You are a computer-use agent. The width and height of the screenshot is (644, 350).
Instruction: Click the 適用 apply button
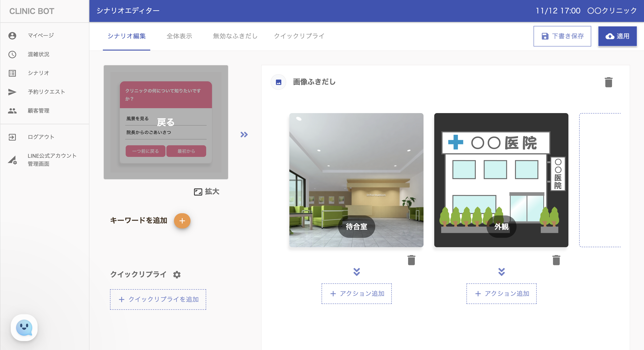617,36
